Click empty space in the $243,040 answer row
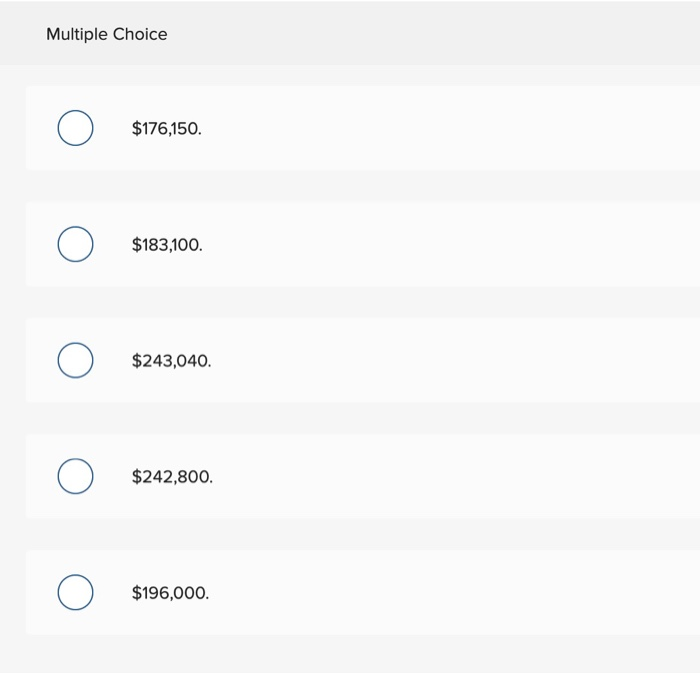The height and width of the screenshot is (674, 700). click(450, 360)
